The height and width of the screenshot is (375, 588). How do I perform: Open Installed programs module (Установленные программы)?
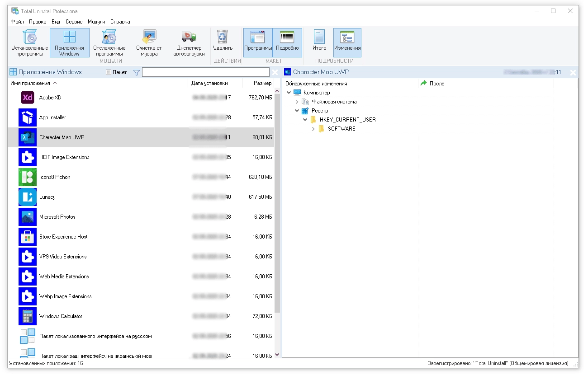pyautogui.click(x=30, y=43)
